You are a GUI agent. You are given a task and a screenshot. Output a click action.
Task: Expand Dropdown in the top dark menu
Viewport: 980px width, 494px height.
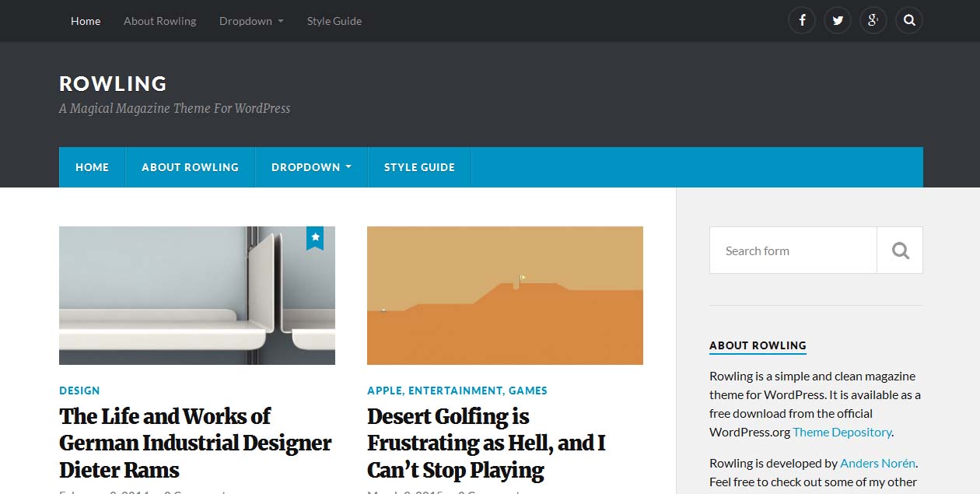251,21
